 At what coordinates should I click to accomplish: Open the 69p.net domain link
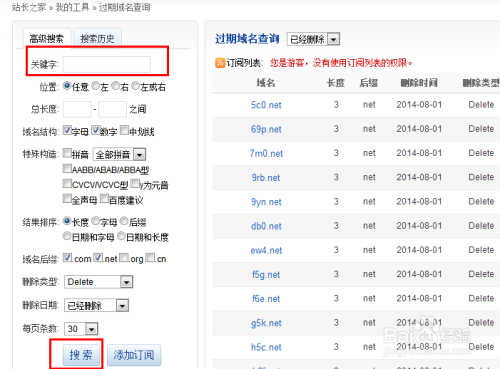click(x=266, y=129)
